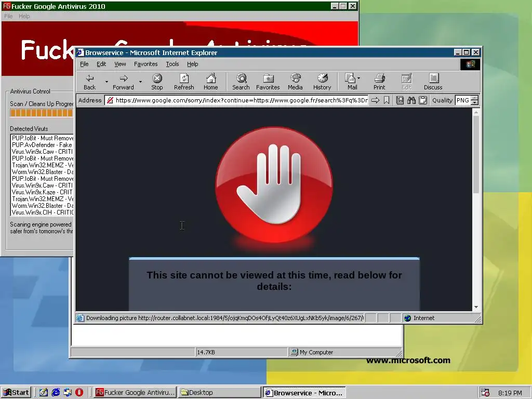Refresh the page in Internet Explorer
Viewport: 532px width, 399px height.
click(184, 82)
